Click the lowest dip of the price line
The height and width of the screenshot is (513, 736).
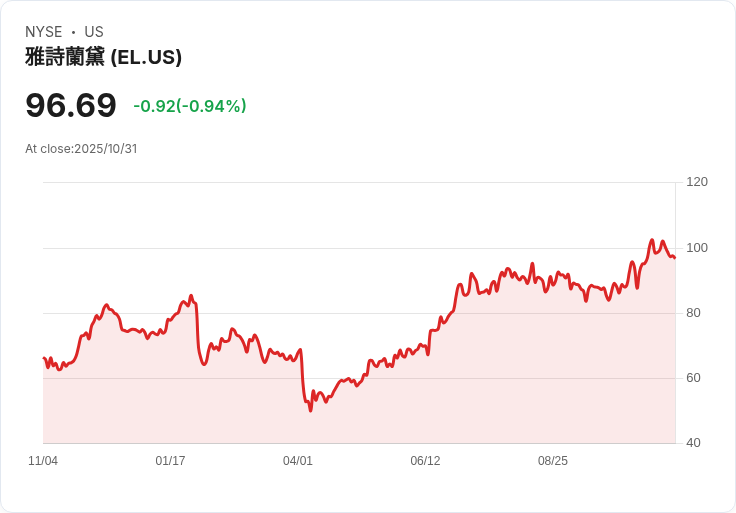310,410
